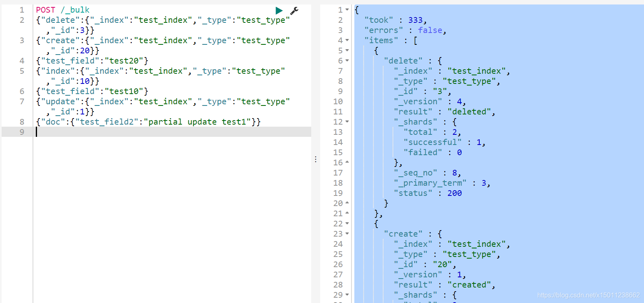Click the "result" : "deleted" response line
This screenshot has height=303, width=644.
[x=444, y=112]
